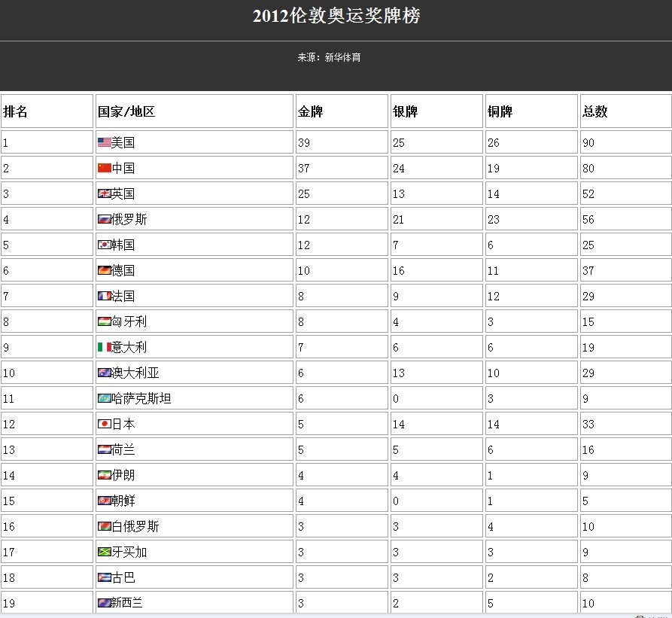Click the bronze count 12 for 法国
Screen dimensions: 672x618
(x=494, y=297)
